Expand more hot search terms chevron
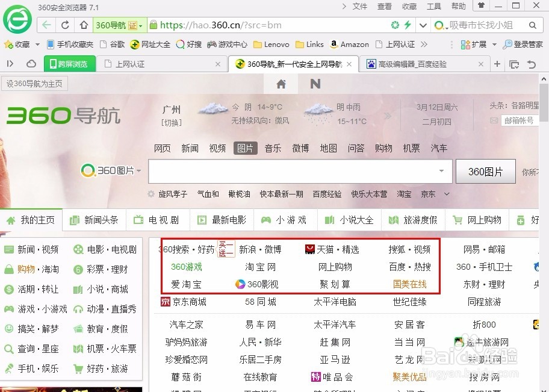This screenshot has width=549, height=392. point(447,194)
